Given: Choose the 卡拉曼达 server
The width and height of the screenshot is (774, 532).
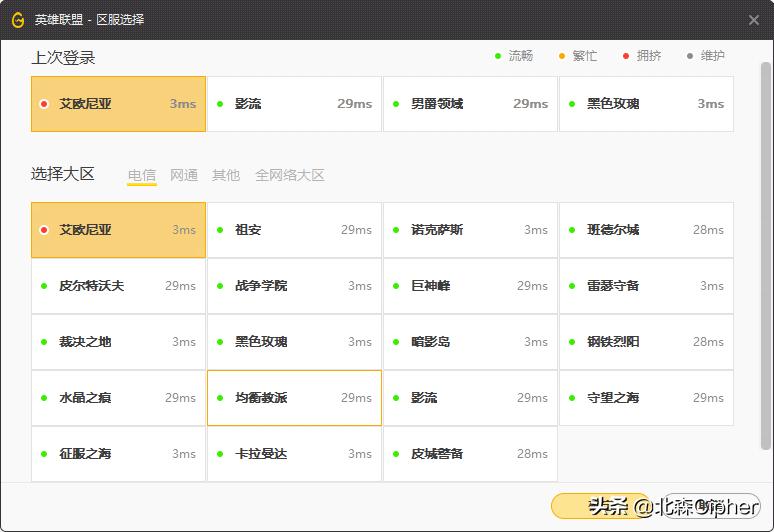Looking at the screenshot, I should pyautogui.click(x=294, y=454).
